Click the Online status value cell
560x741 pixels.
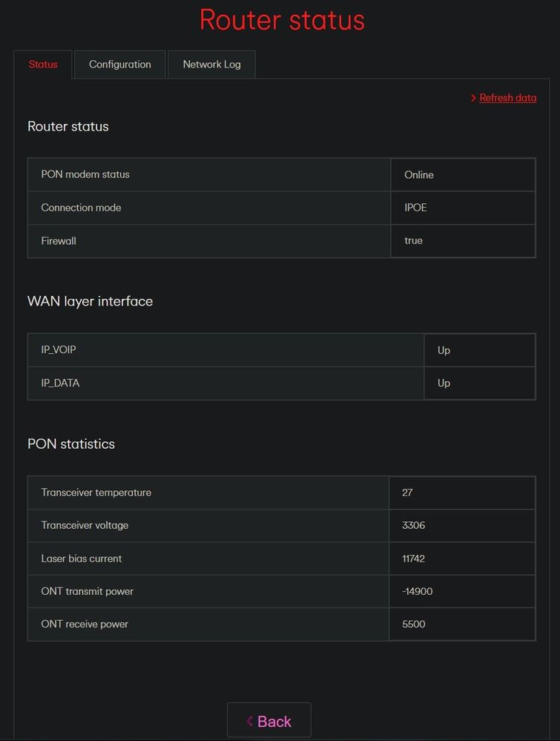(463, 175)
